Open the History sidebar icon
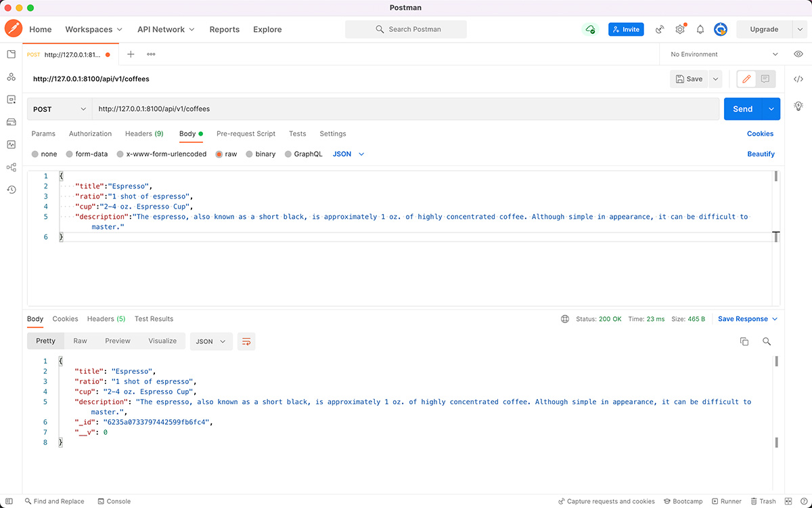812x508 pixels. pos(11,190)
